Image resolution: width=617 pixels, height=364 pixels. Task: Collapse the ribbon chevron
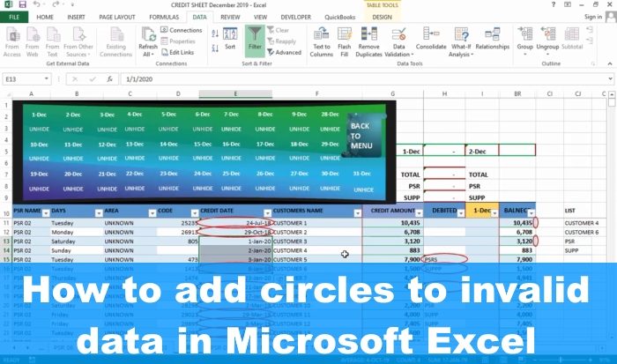pos(610,63)
